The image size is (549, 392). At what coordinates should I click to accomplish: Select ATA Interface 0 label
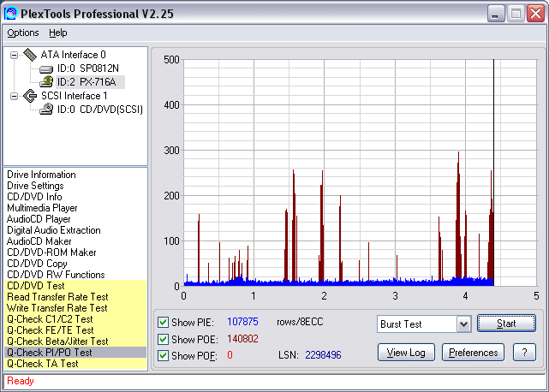73,55
